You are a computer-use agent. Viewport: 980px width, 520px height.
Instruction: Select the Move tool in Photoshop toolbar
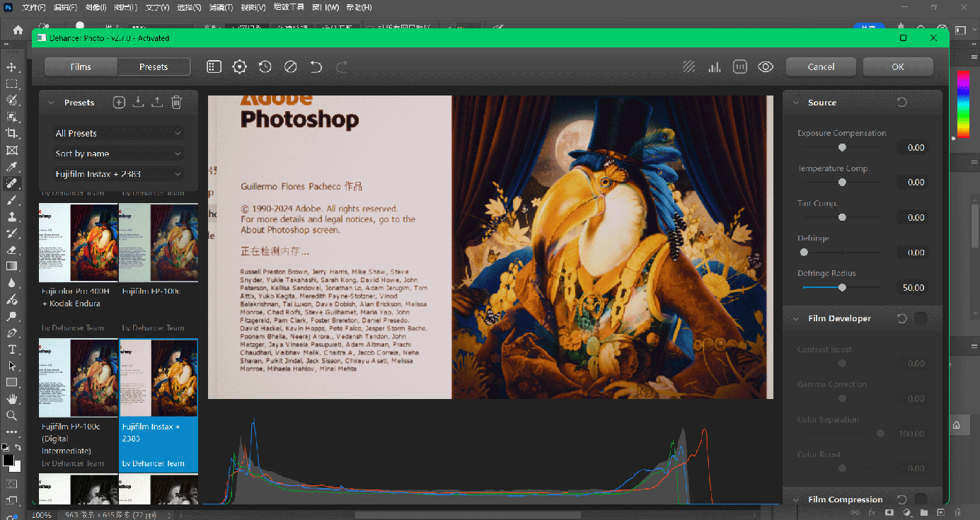11,67
